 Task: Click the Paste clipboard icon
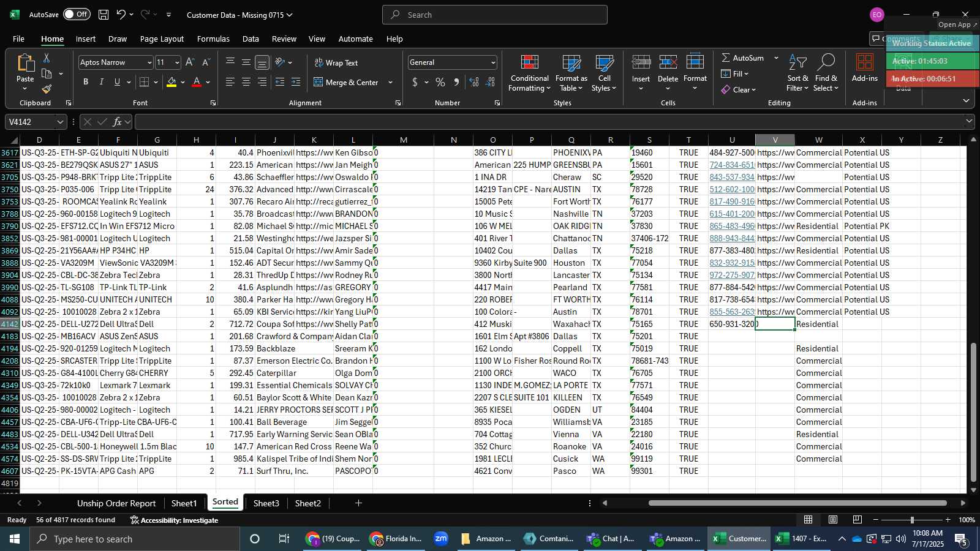[25, 62]
